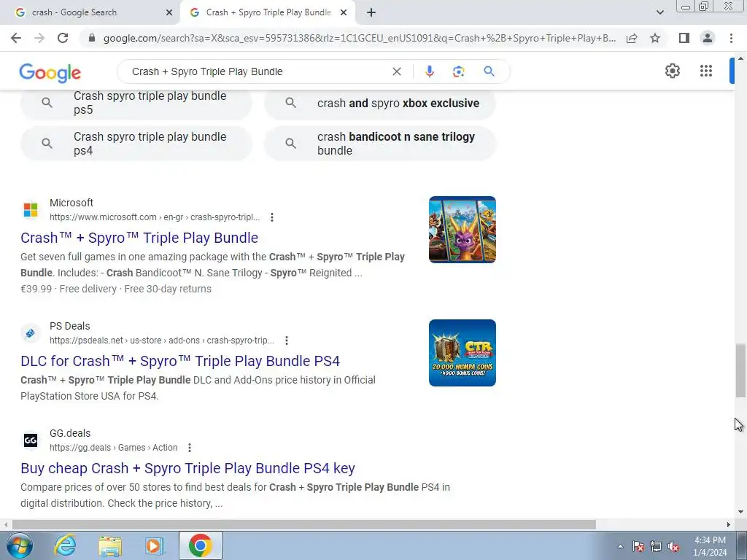Click the scroll-down arrow of the page scrollbar

pos(740,512)
